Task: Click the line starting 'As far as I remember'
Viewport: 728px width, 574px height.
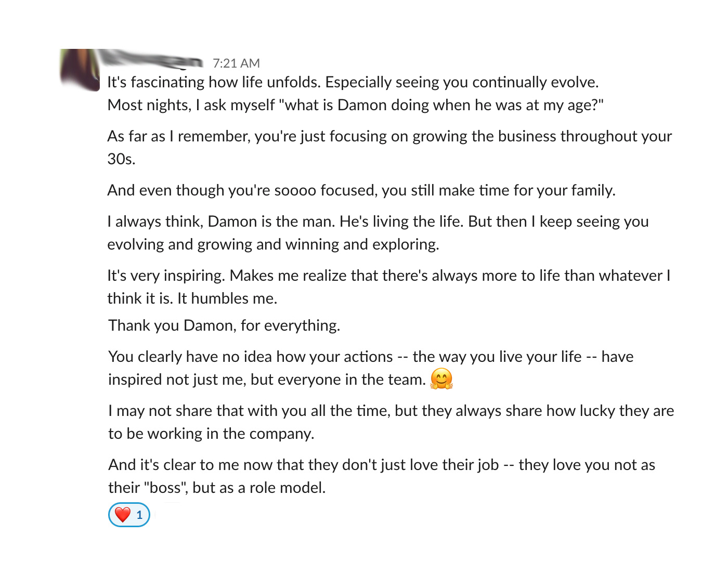Action: click(389, 136)
